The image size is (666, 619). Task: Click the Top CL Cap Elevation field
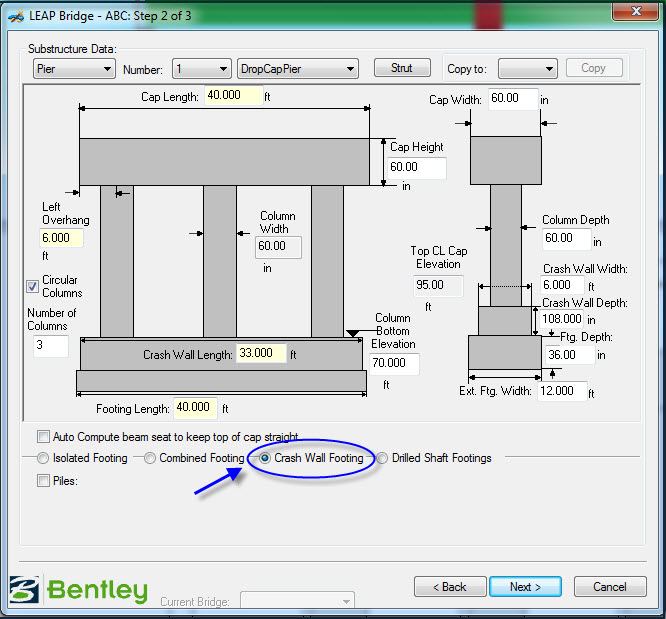[438, 285]
